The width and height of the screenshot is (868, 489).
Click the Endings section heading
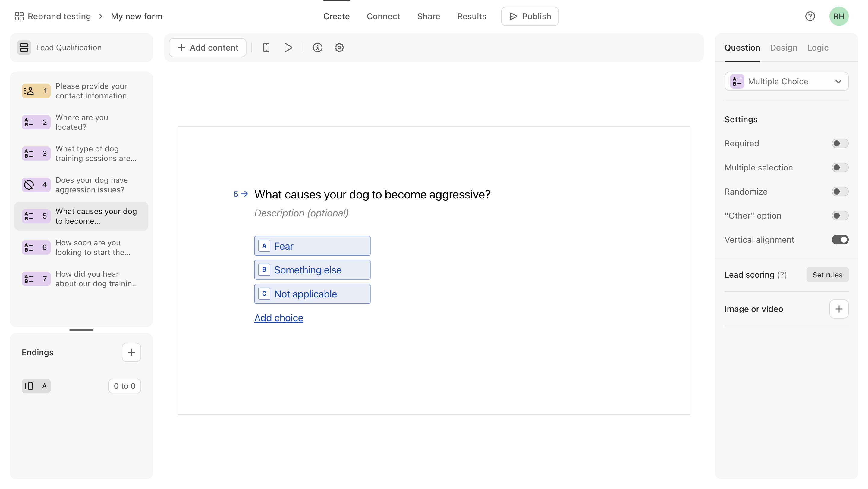[37, 352]
